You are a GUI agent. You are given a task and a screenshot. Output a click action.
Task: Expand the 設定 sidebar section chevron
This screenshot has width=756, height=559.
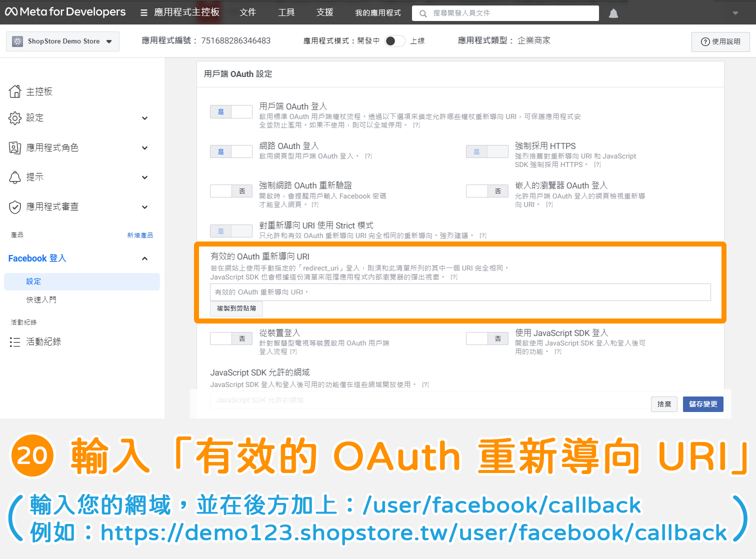[145, 118]
